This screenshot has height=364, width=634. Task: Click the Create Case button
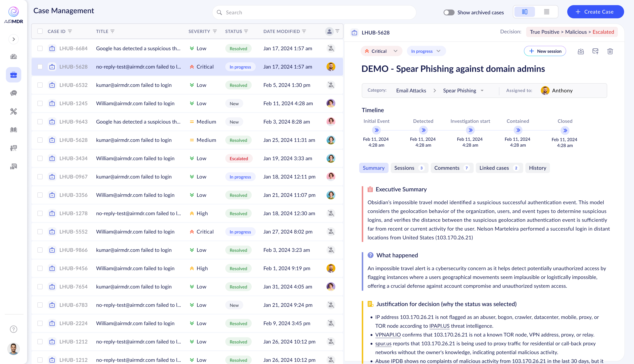coord(595,12)
